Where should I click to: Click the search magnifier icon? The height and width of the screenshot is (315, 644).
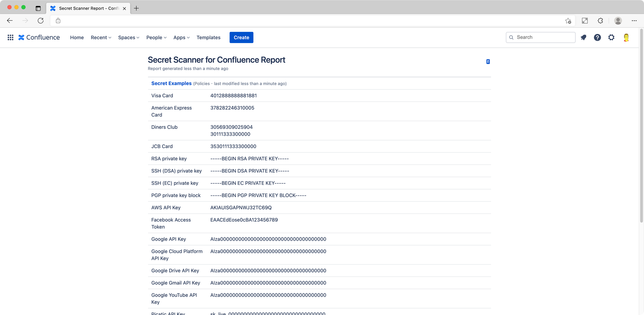click(511, 37)
